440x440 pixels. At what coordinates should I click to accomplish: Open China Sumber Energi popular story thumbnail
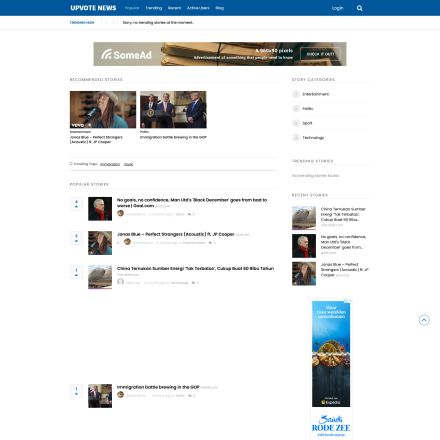pos(100,277)
